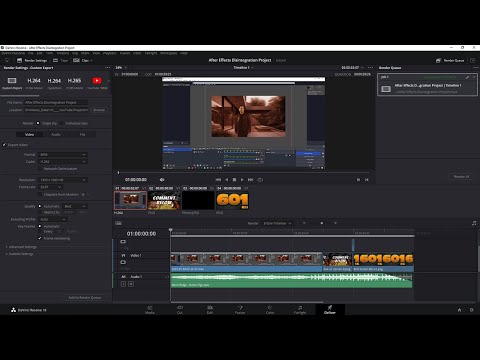Enable Network Optimization checkbox

click(40, 169)
